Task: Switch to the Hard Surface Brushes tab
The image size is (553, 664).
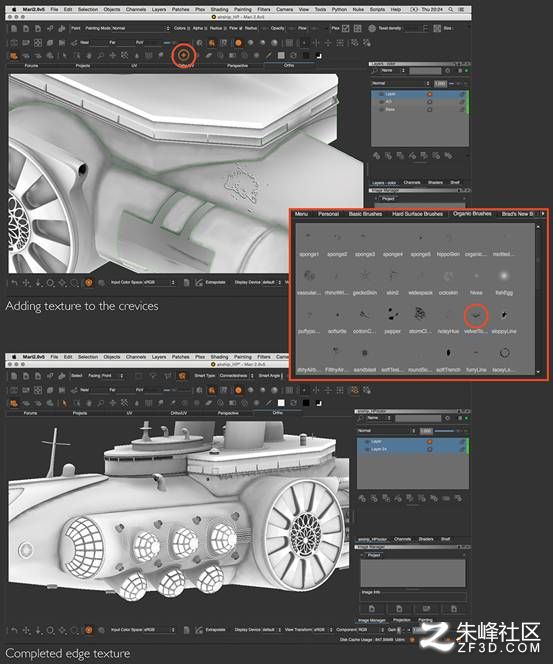Action: pyautogui.click(x=417, y=214)
